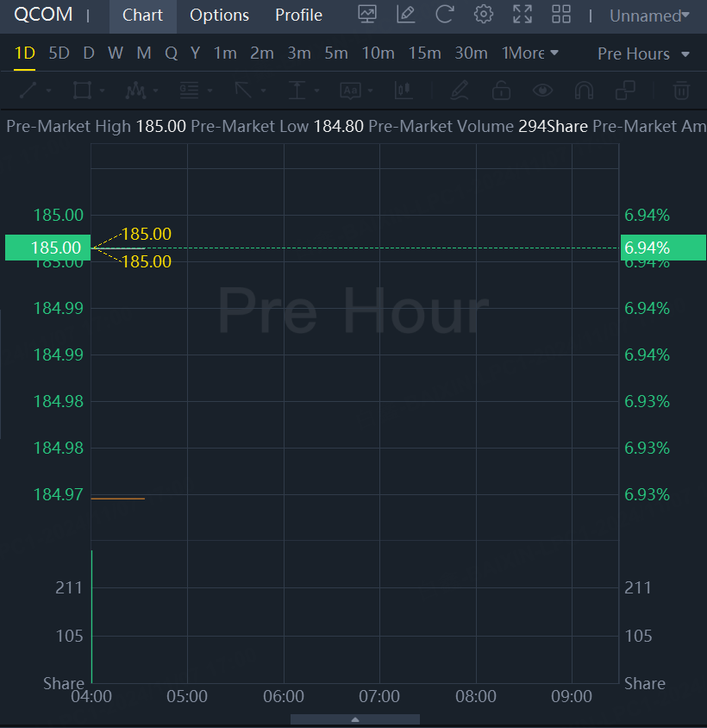Expand Fibonacci tool dropdown arrow
Screen dimensions: 707x728
tap(210, 91)
